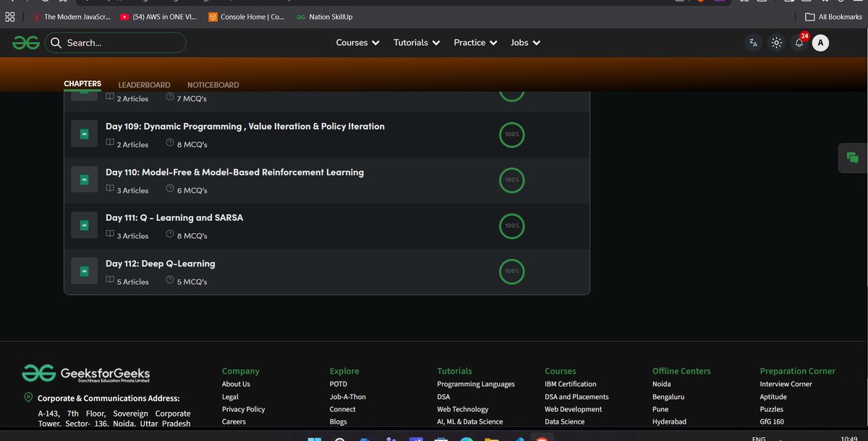
Task: Click Day 112 100% progress circle
Action: [512, 271]
